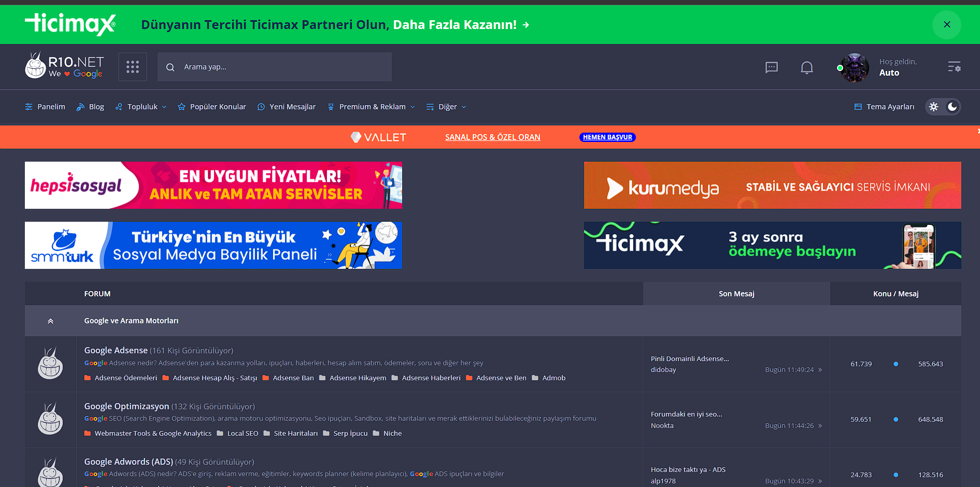Open the private messages chat icon
The width and height of the screenshot is (980, 487).
pos(772,67)
